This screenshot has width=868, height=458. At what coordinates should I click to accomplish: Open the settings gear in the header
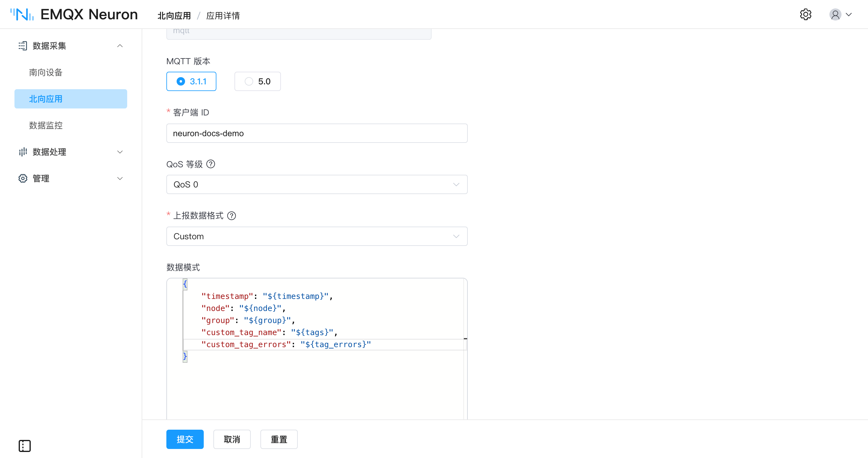click(805, 14)
